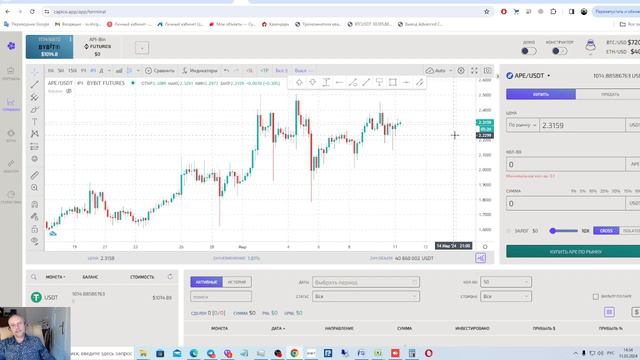The image size is (640, 360).
Task: Open the History deals tab
Action: coord(237,282)
